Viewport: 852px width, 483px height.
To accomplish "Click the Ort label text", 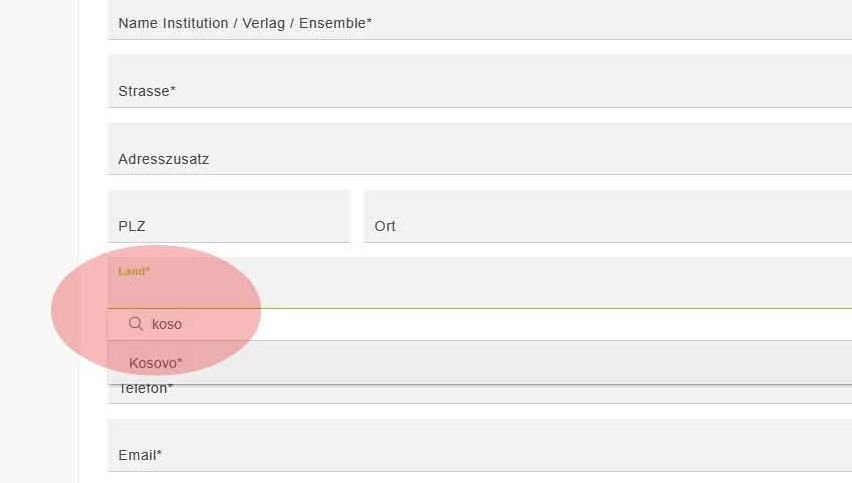I will click(385, 226).
